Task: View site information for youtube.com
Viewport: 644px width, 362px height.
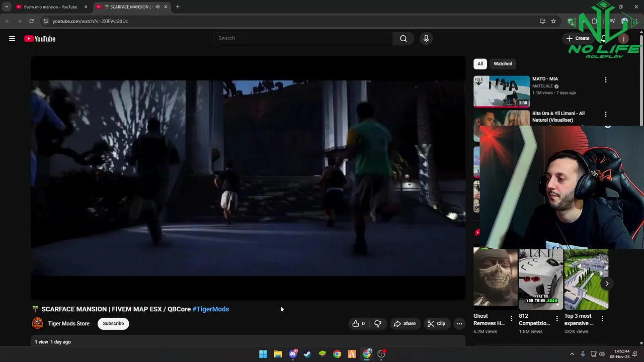Action: (x=45, y=21)
